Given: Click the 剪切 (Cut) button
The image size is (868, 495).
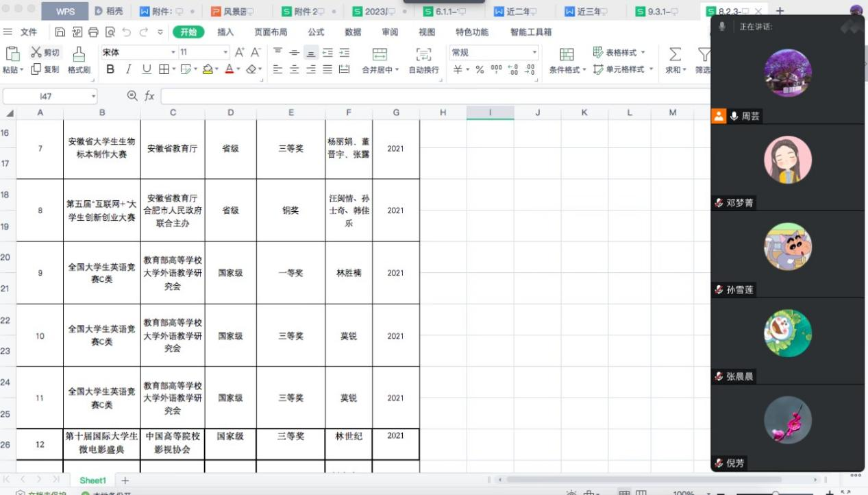Looking at the screenshot, I should tap(45, 53).
